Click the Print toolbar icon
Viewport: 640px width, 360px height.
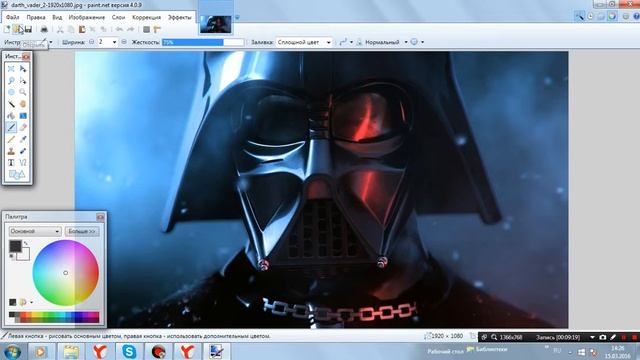point(44,29)
